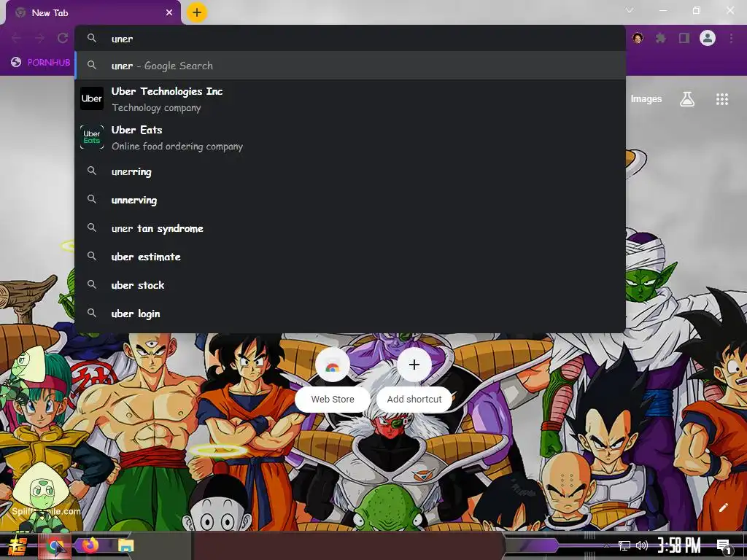747x560 pixels.
Task: Open the bookmark bar's first bookmark
Action: pos(41,62)
